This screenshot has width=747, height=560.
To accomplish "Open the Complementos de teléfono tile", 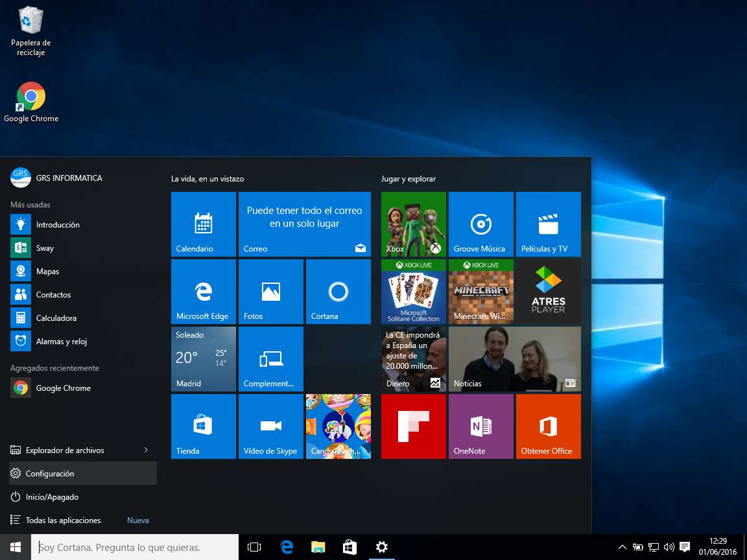I will [x=270, y=359].
